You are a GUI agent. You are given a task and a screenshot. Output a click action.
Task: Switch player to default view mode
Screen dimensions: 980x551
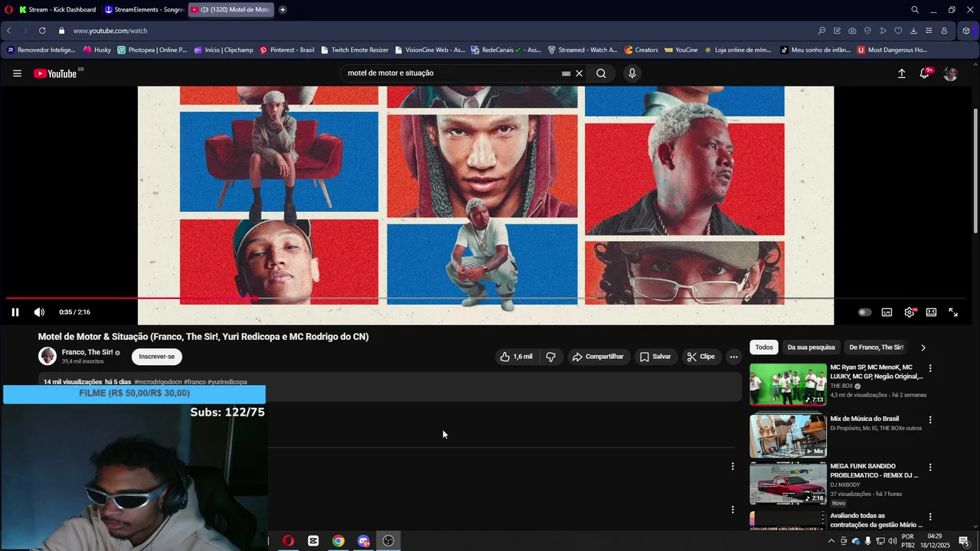click(931, 312)
